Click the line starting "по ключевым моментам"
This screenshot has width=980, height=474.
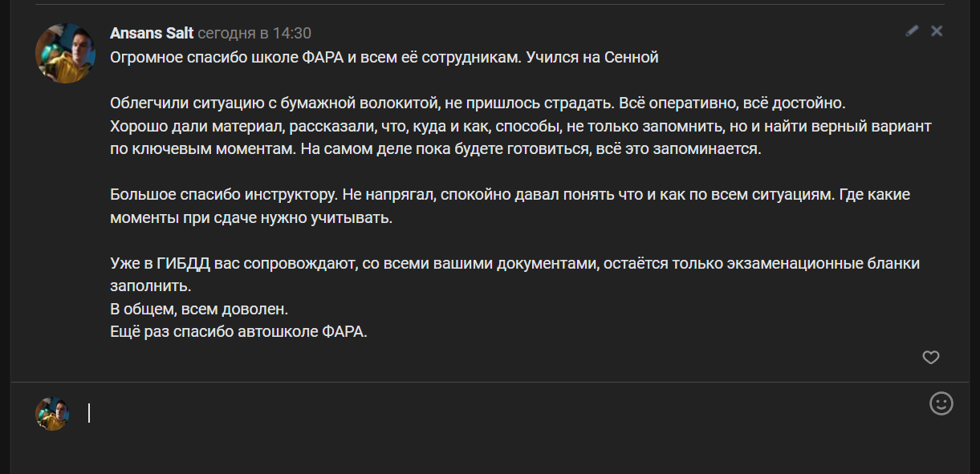(433, 149)
